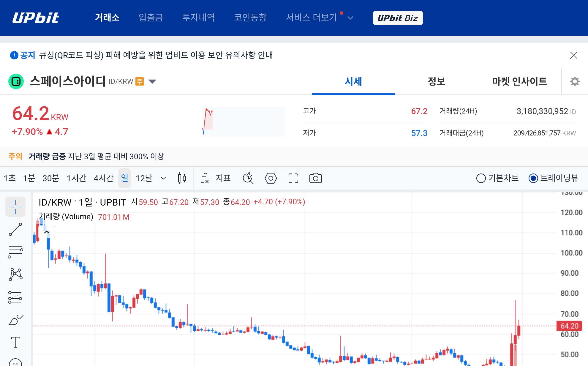Click the 거래량 급증 warning message
Screen dimensions: 588x366
[x=96, y=156]
